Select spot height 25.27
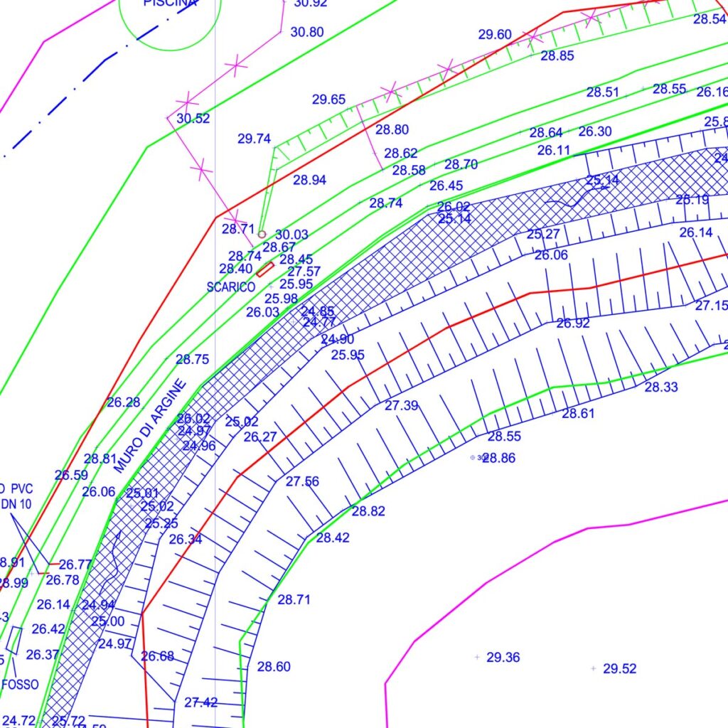Image resolution: width=728 pixels, height=728 pixels. (x=543, y=235)
